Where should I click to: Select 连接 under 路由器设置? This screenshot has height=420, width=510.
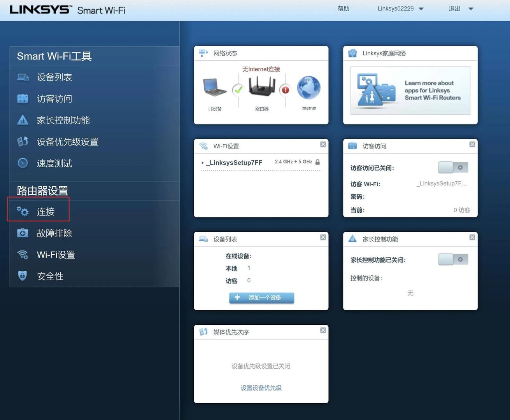(45, 212)
